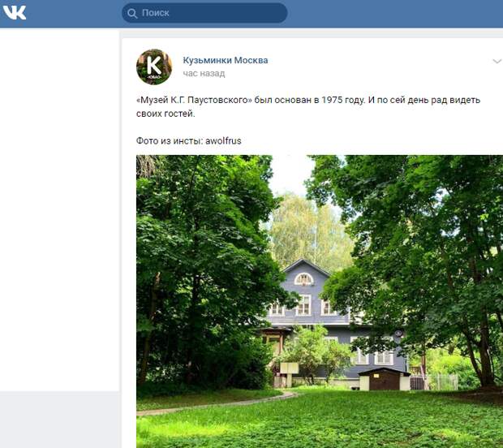503x448 pixels.
Task: Click the empty left sidebar area
Action: 59,210
